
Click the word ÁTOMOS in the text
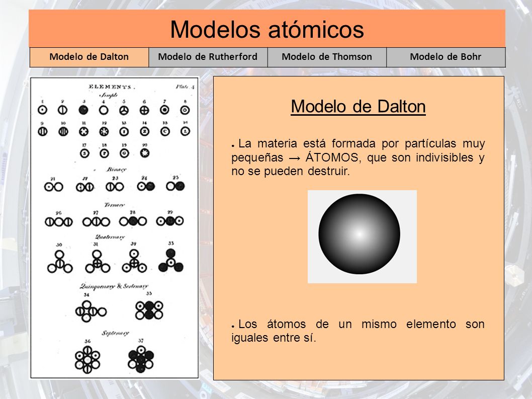tap(332, 157)
